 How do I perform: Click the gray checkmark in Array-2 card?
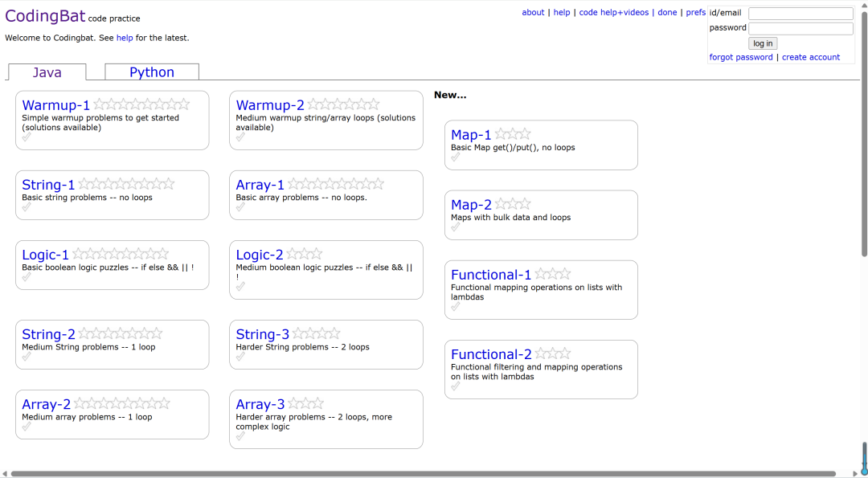26,427
